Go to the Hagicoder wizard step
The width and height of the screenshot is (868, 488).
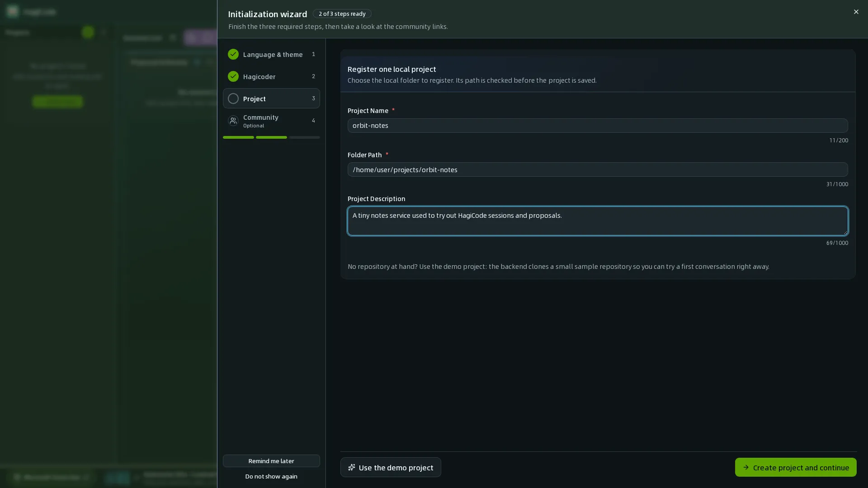tap(271, 76)
